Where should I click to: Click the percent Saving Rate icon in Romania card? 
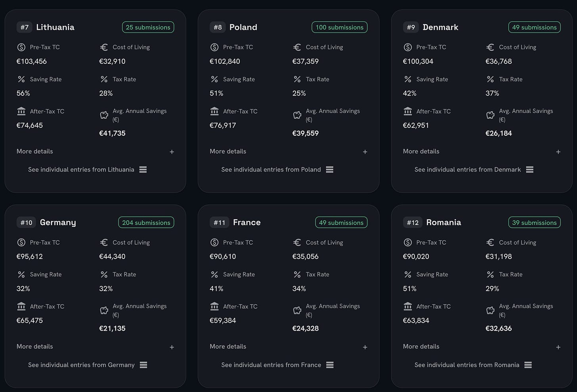(407, 274)
